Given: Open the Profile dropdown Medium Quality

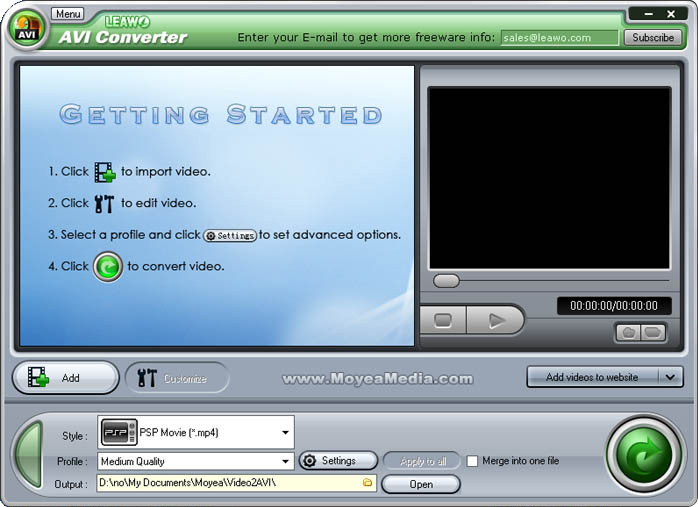Looking at the screenshot, I should (196, 462).
